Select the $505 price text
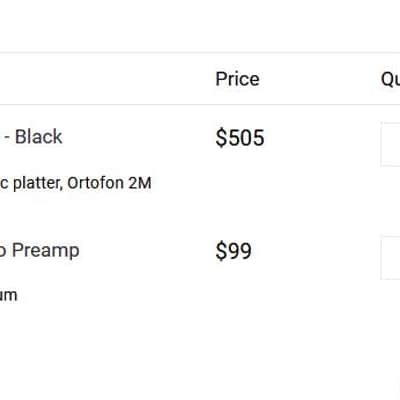 coord(240,138)
